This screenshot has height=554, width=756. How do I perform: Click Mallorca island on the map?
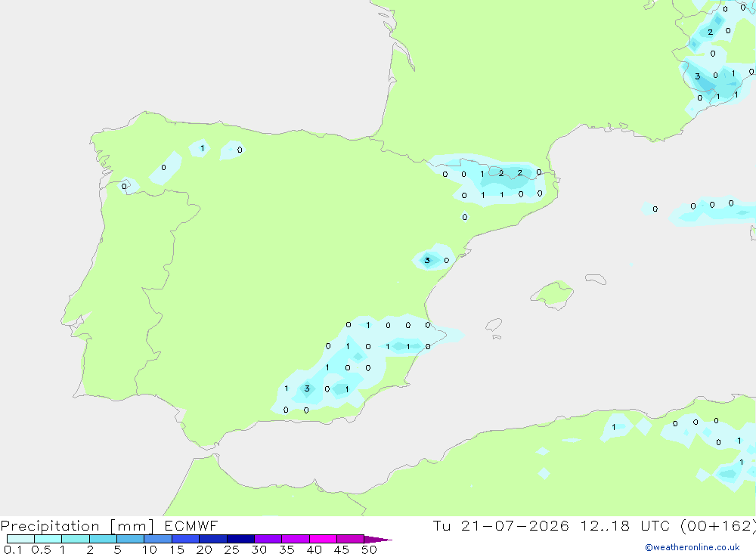(x=553, y=294)
